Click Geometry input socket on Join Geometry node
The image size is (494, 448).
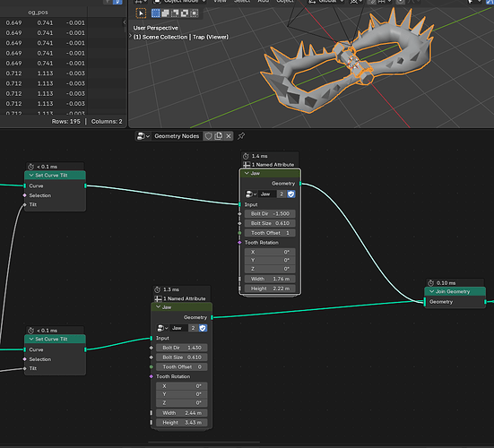(425, 302)
